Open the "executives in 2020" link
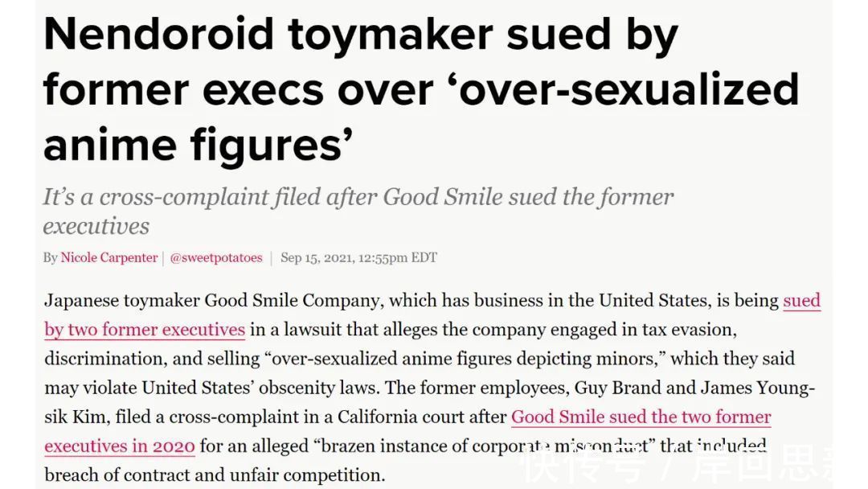The height and width of the screenshot is (489, 868). tap(120, 446)
